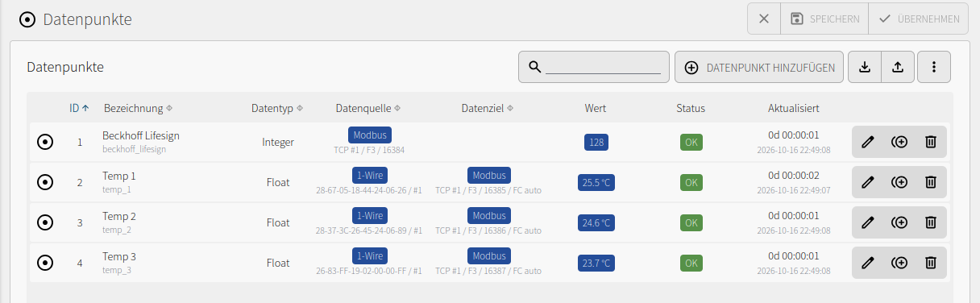The width and height of the screenshot is (980, 303).
Task: Click the value badge 23.7 °C
Action: [x=596, y=262]
